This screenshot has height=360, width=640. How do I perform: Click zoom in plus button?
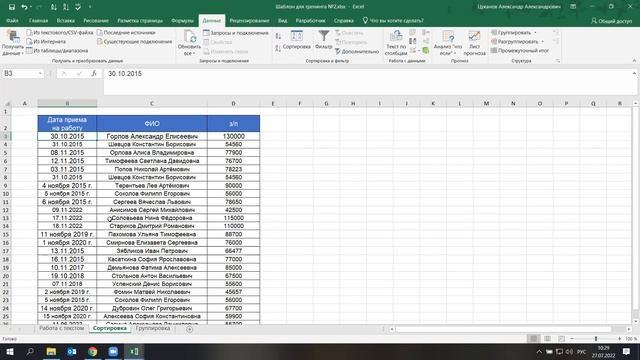point(620,339)
